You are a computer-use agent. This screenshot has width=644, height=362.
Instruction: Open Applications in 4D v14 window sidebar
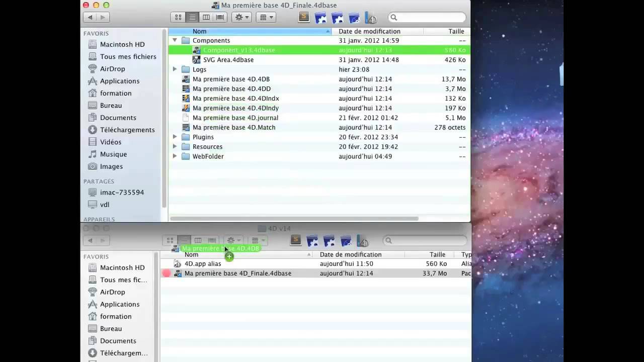(120, 304)
